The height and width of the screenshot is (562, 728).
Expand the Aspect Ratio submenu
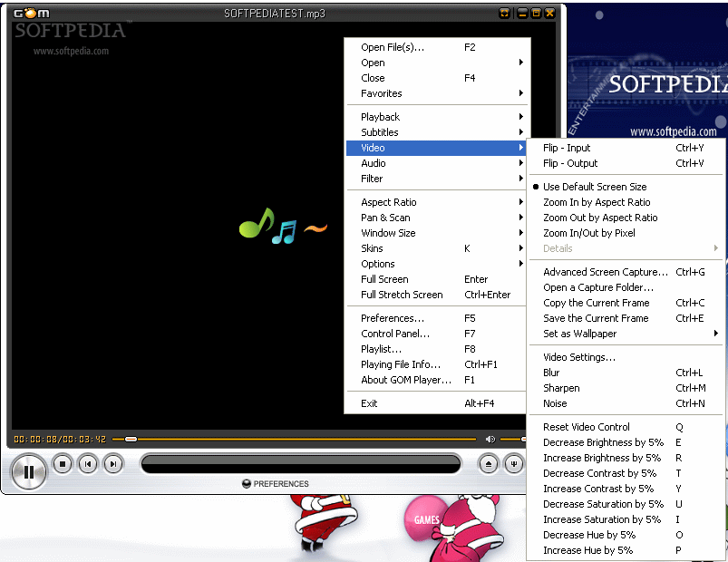436,202
